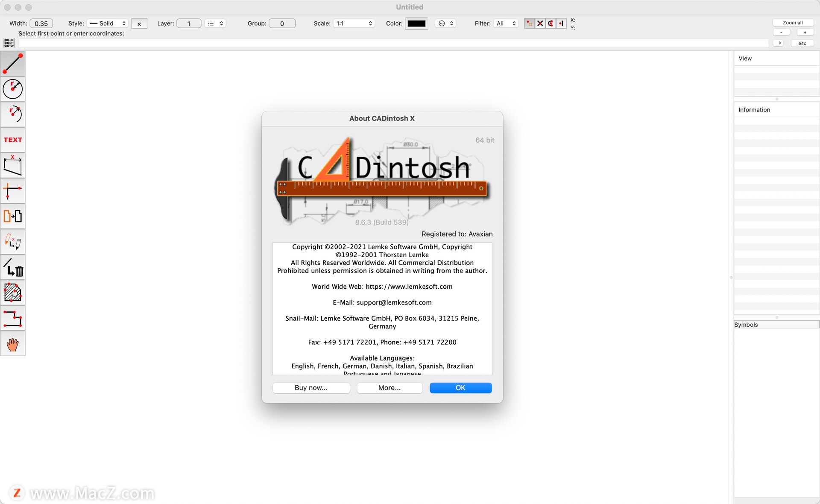
Task: Click the line style X button
Action: coord(139,24)
